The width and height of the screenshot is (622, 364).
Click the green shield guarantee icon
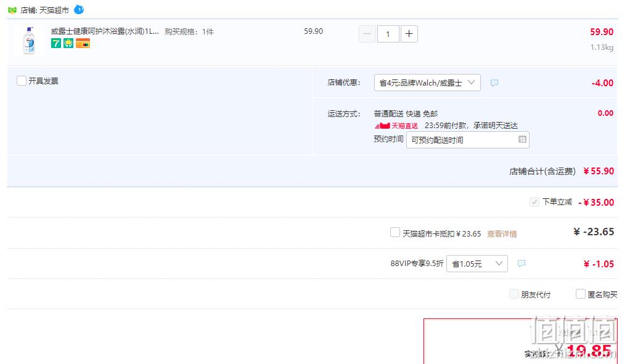point(68,43)
